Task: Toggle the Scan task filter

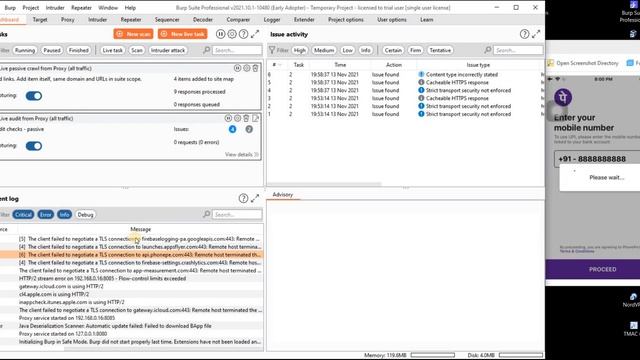Action: coord(137,50)
